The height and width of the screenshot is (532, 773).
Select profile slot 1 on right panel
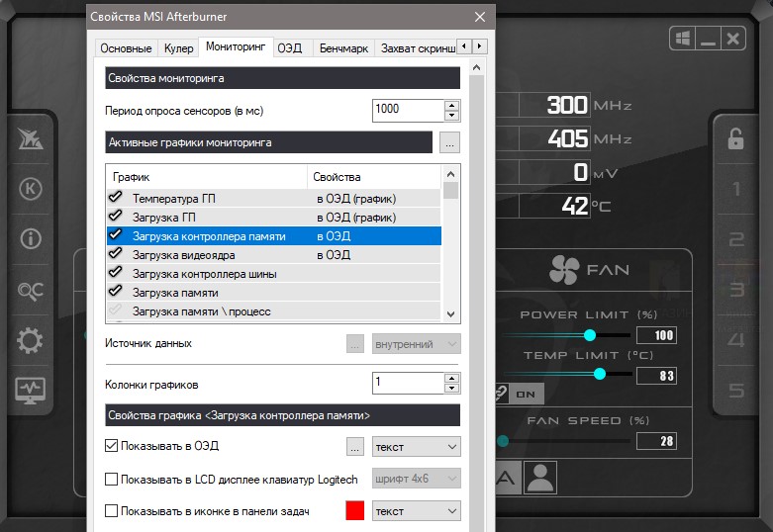[736, 189]
